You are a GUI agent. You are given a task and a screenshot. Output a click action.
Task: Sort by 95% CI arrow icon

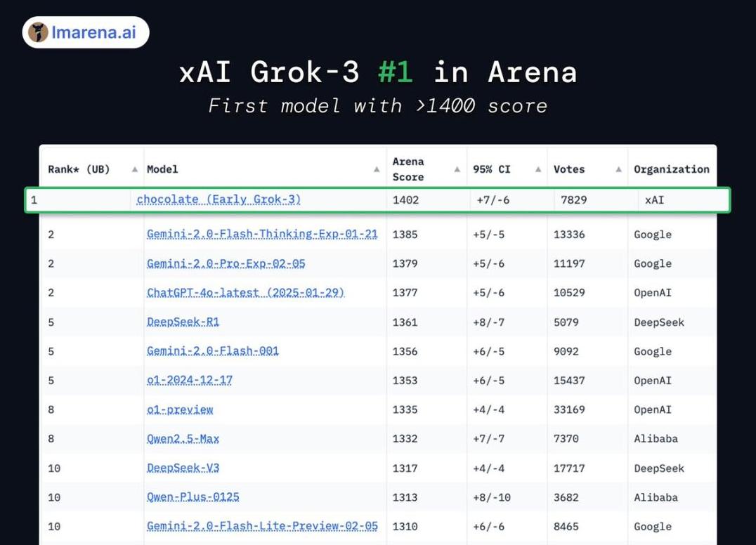coord(538,169)
